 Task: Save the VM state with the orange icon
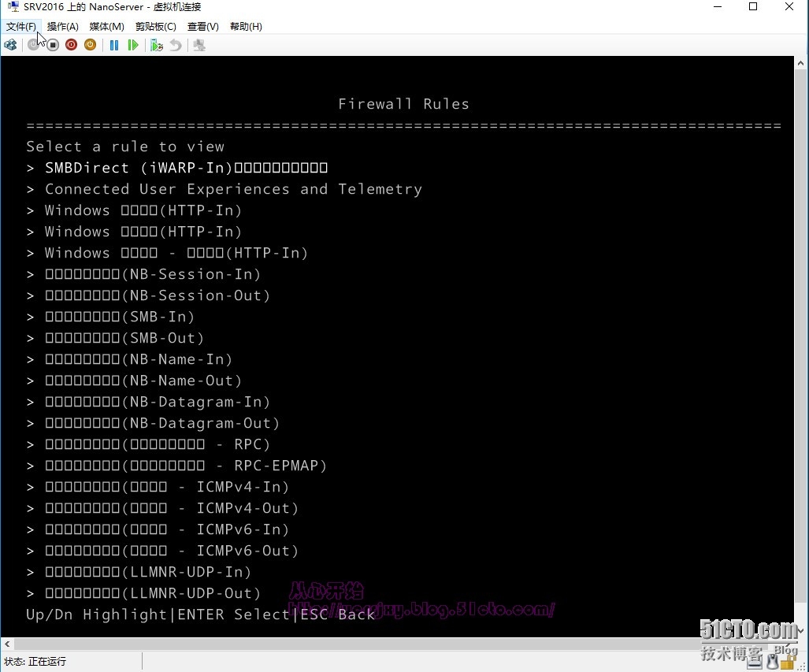pos(90,45)
